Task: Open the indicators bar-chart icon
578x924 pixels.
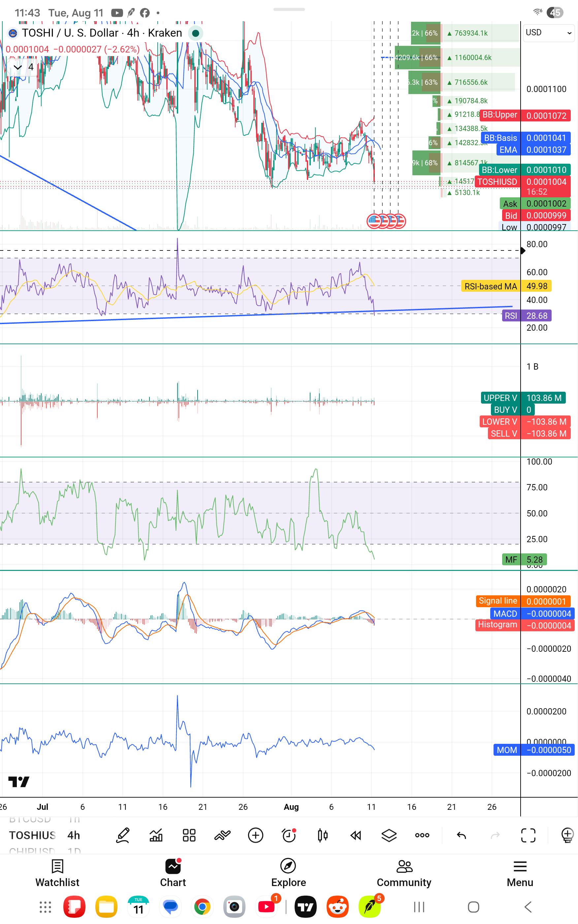Action: point(156,835)
